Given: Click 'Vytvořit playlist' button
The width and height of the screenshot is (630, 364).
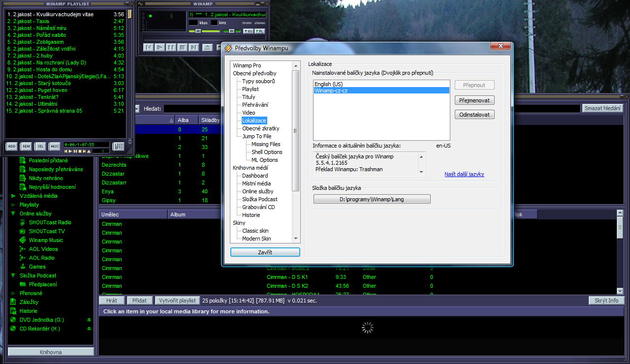Looking at the screenshot, I should 177,301.
